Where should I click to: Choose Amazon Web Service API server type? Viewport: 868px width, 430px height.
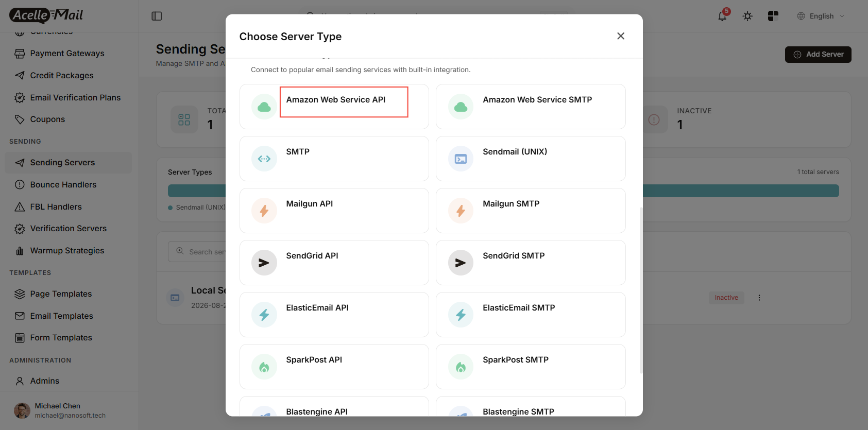click(334, 107)
